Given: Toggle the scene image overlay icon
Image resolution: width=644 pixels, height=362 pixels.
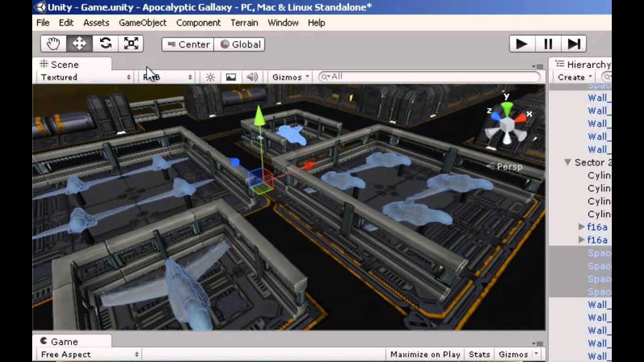Looking at the screenshot, I should pos(231,77).
